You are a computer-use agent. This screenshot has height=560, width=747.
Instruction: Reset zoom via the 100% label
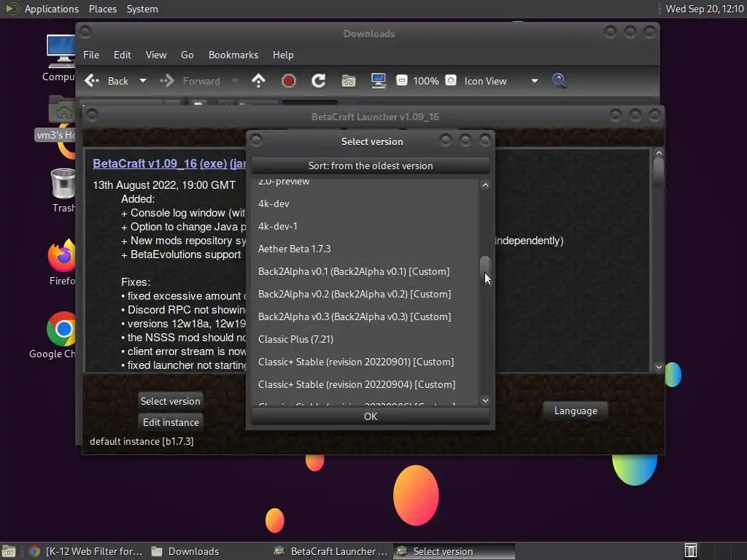[x=426, y=82]
